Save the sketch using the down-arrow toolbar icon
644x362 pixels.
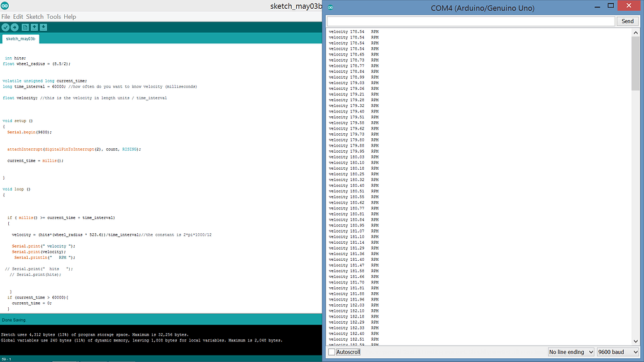pyautogui.click(x=43, y=27)
